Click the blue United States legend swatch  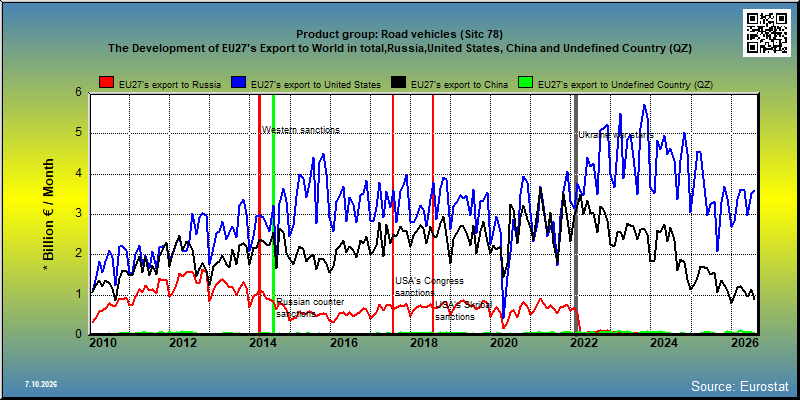[238, 83]
